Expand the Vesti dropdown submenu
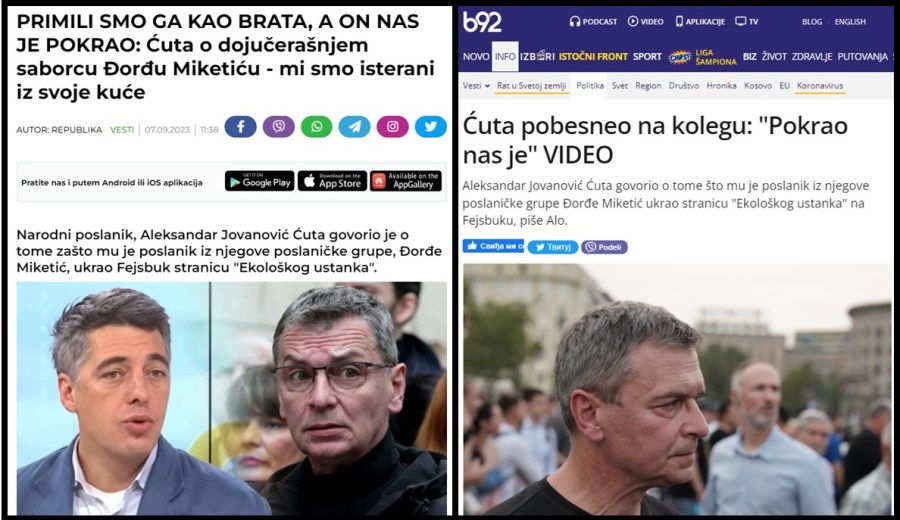The image size is (900, 520). [x=476, y=86]
